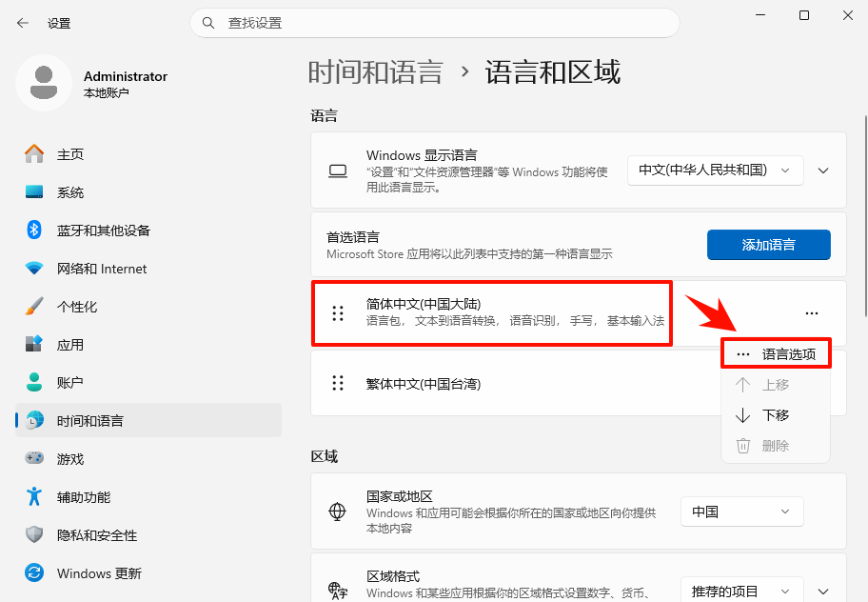868x602 pixels.
Task: Click the Wi-Fi icon for 网络和 Internet
Action: pos(34,268)
